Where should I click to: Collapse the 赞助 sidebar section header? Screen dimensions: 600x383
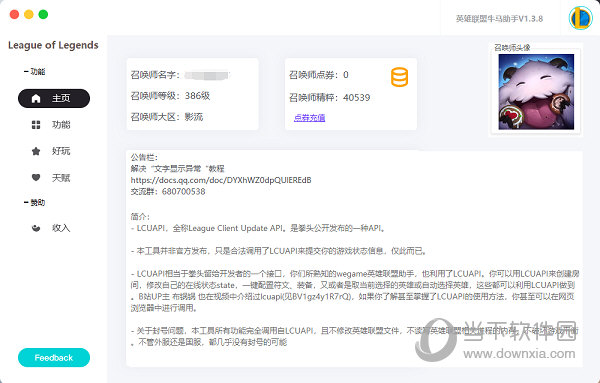(x=34, y=202)
